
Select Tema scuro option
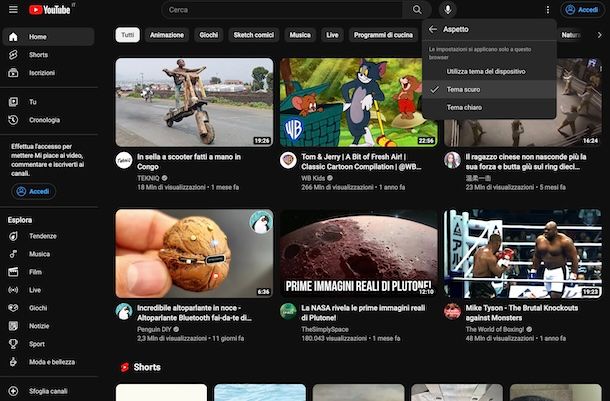click(489, 89)
